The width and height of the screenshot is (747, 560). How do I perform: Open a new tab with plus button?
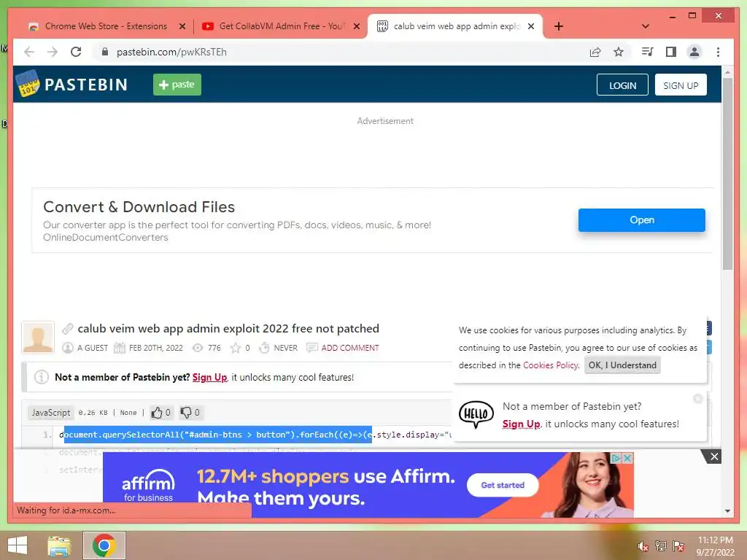tap(559, 26)
